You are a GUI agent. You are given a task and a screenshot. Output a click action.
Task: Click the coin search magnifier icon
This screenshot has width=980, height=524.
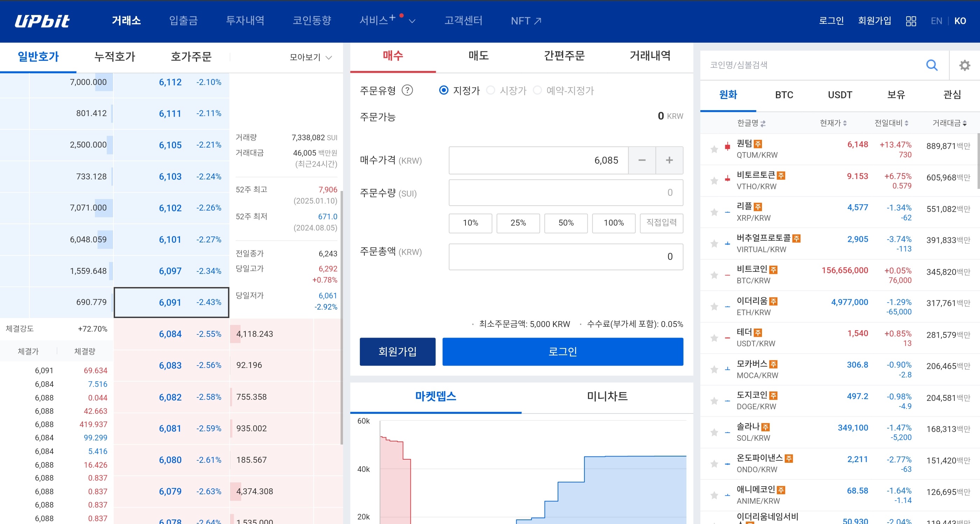click(x=931, y=65)
